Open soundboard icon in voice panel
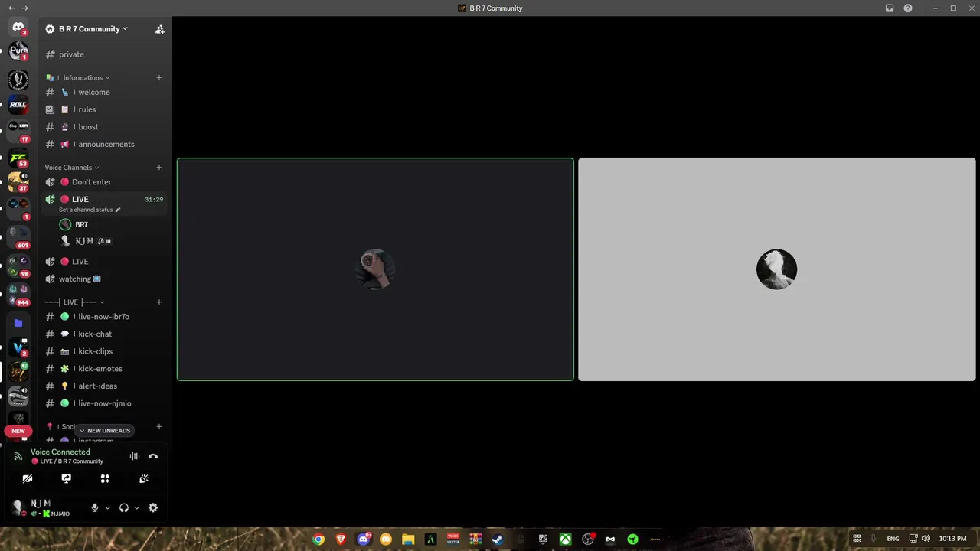Viewport: 980px width, 551px height. (x=144, y=478)
